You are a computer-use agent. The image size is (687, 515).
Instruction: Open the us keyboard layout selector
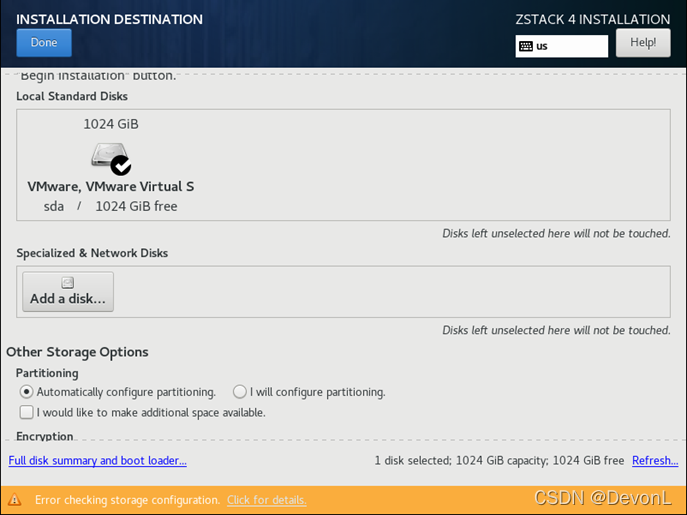click(x=562, y=46)
